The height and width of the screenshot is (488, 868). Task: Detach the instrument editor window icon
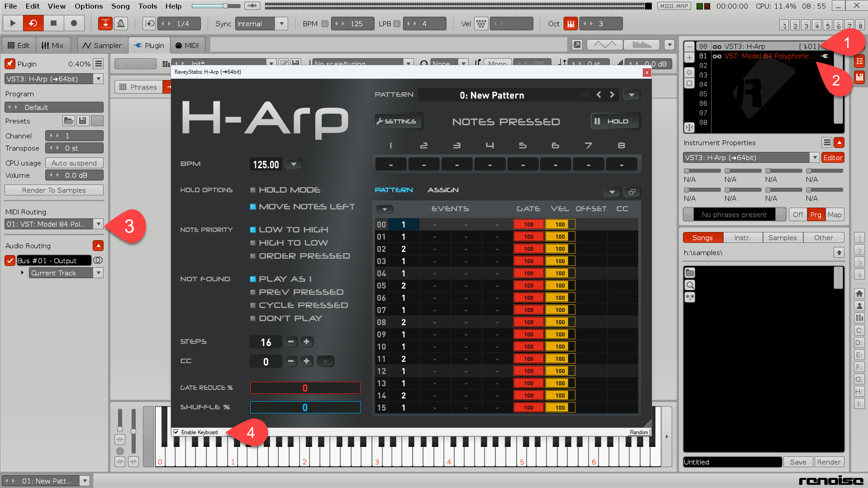[577, 45]
